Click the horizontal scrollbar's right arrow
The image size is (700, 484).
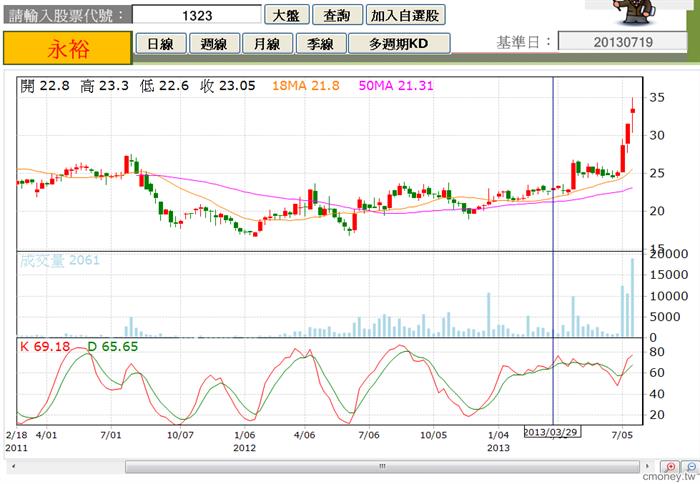coord(648,467)
